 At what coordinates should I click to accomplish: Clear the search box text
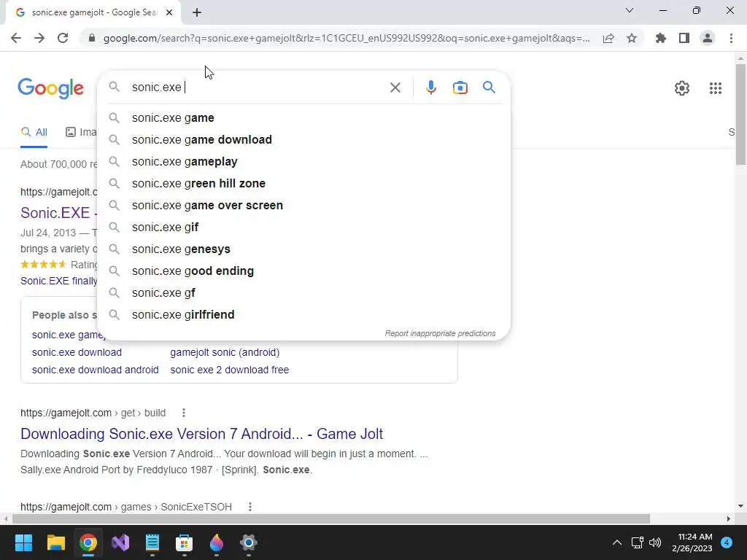(x=395, y=87)
